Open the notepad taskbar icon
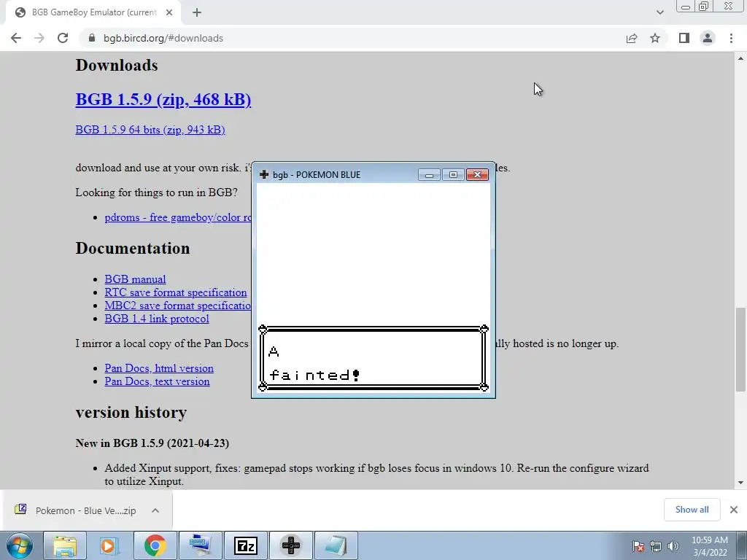Screen dimensions: 747x560 point(336,545)
